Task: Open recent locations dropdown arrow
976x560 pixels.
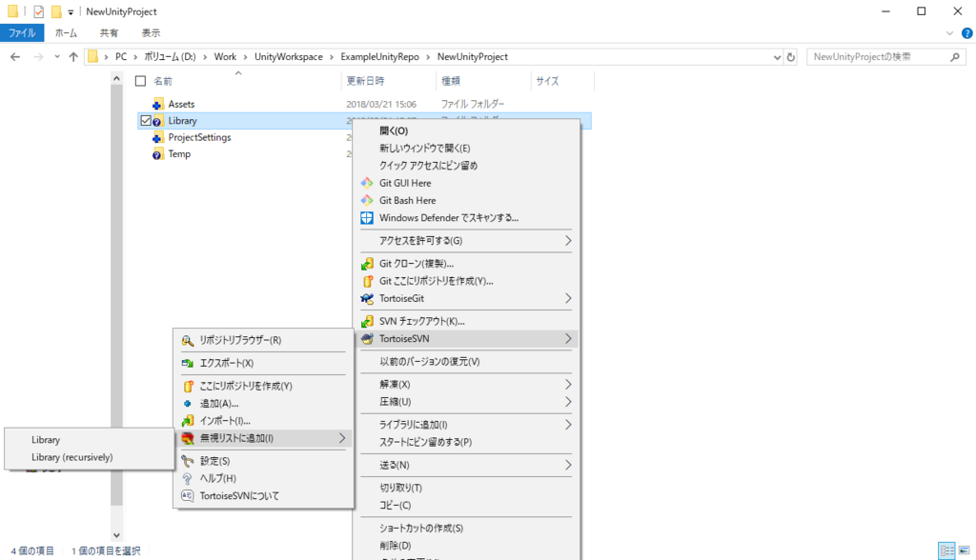Action: pyautogui.click(x=56, y=56)
